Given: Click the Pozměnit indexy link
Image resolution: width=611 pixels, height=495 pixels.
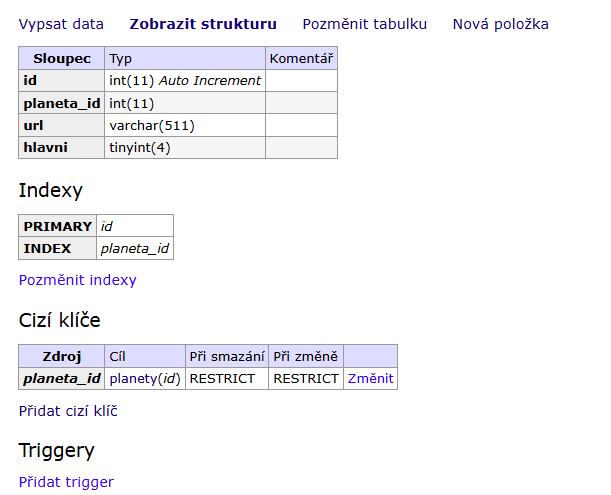Looking at the screenshot, I should [x=77, y=280].
